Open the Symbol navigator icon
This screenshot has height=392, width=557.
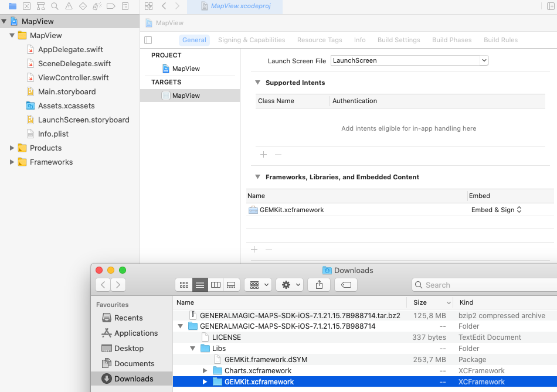[41, 6]
